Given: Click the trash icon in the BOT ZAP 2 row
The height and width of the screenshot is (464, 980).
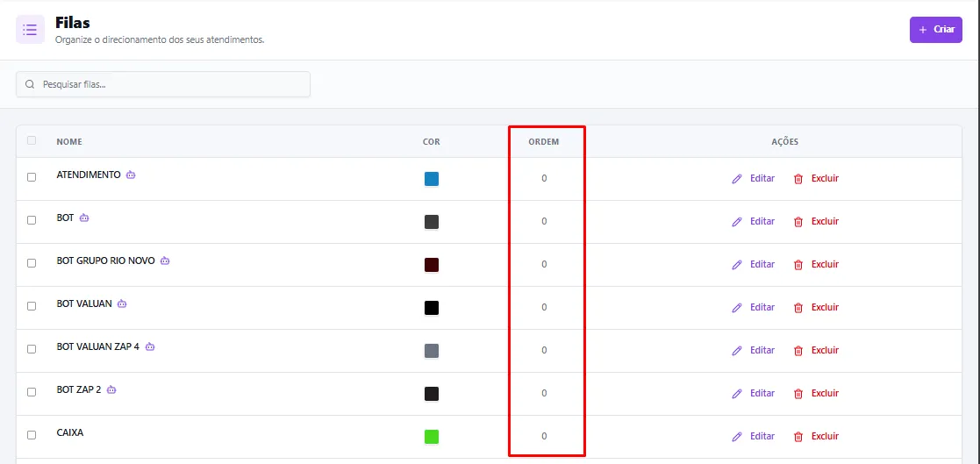Looking at the screenshot, I should point(798,394).
